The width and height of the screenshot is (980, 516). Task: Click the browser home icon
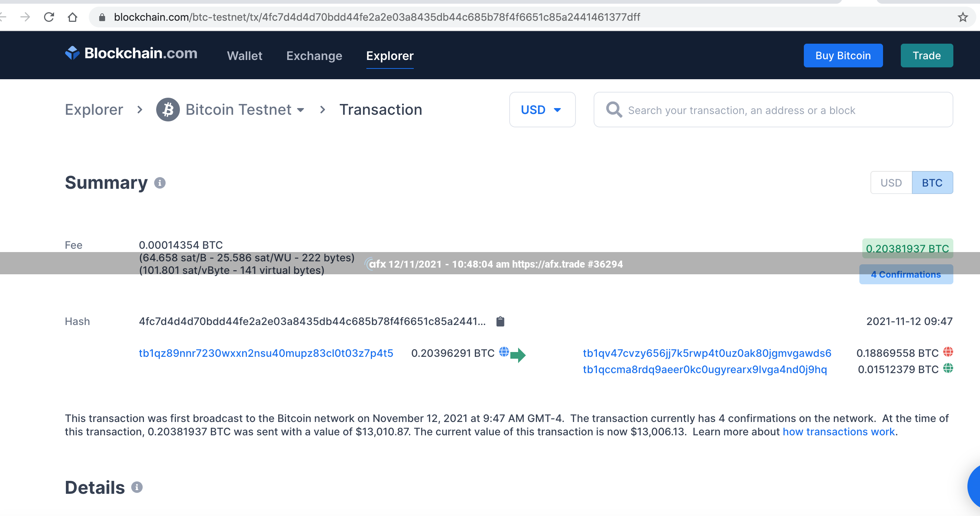tap(72, 17)
